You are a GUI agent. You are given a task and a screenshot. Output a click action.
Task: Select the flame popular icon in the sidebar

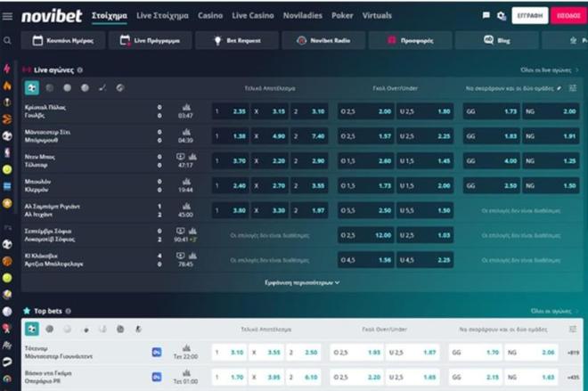tap(7, 86)
